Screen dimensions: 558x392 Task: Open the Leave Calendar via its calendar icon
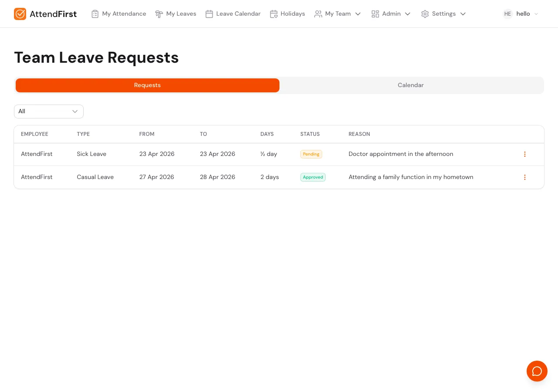[209, 14]
